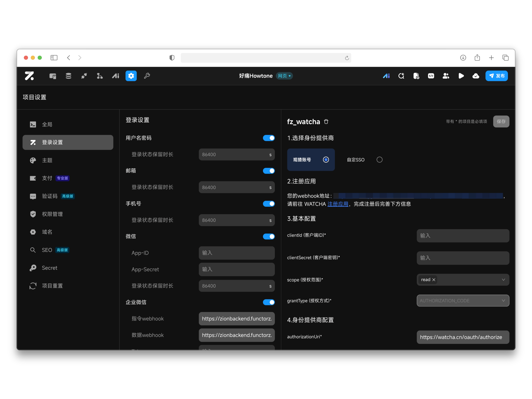Open 支付 settings section
This screenshot has width=532, height=399.
pyautogui.click(x=68, y=178)
